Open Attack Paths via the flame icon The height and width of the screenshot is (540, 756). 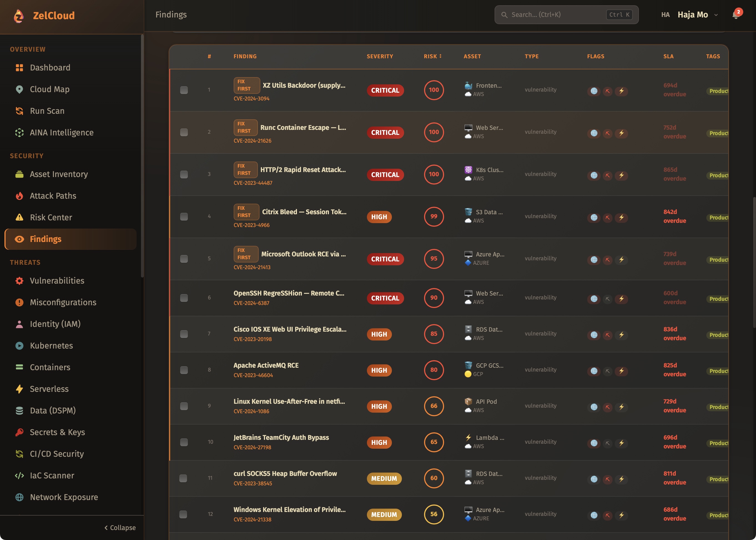[x=19, y=196]
